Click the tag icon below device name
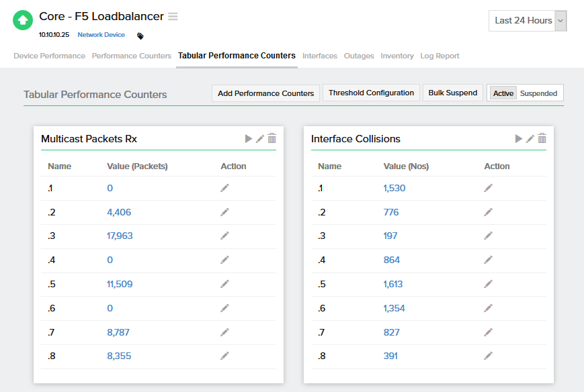 tap(140, 36)
